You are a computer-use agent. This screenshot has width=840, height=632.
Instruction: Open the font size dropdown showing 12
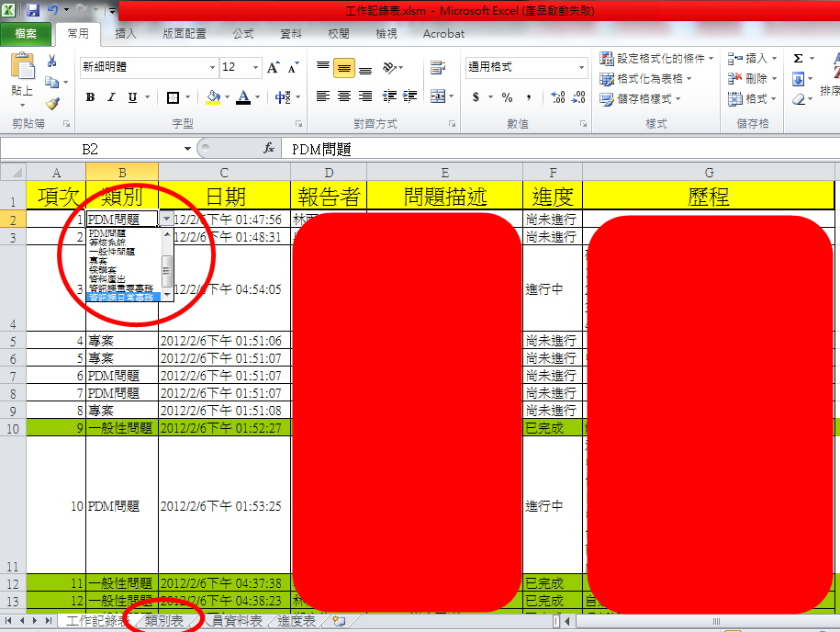pyautogui.click(x=255, y=67)
